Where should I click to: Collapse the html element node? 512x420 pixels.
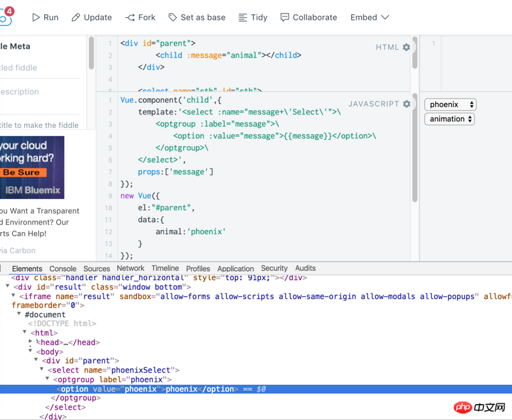pos(25,332)
